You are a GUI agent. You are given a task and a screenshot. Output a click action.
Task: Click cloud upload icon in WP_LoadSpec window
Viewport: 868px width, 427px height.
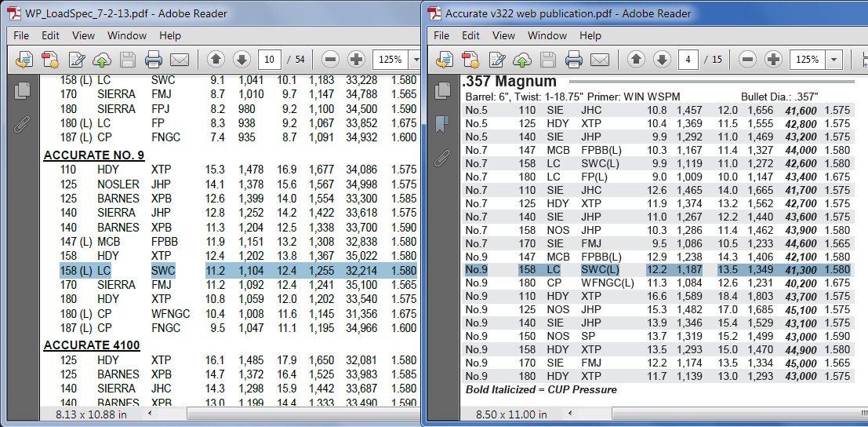coord(102,60)
